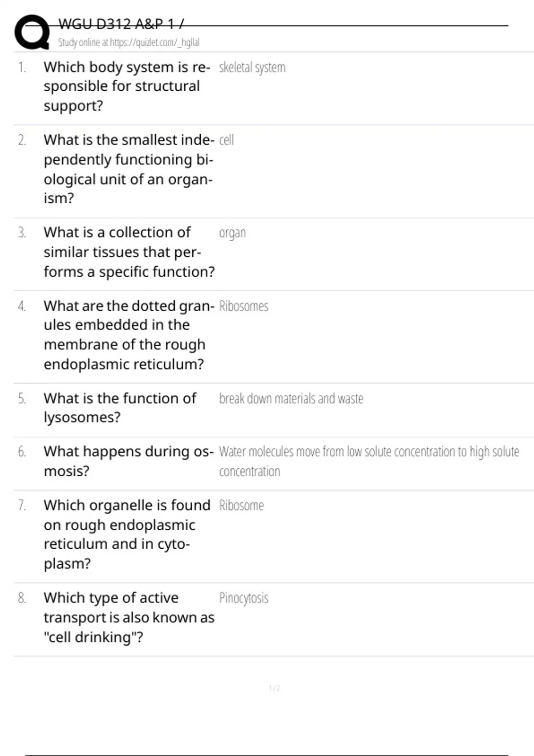534x756 pixels.
Task: Select 'break down materials and waste' answer
Action: point(291,399)
